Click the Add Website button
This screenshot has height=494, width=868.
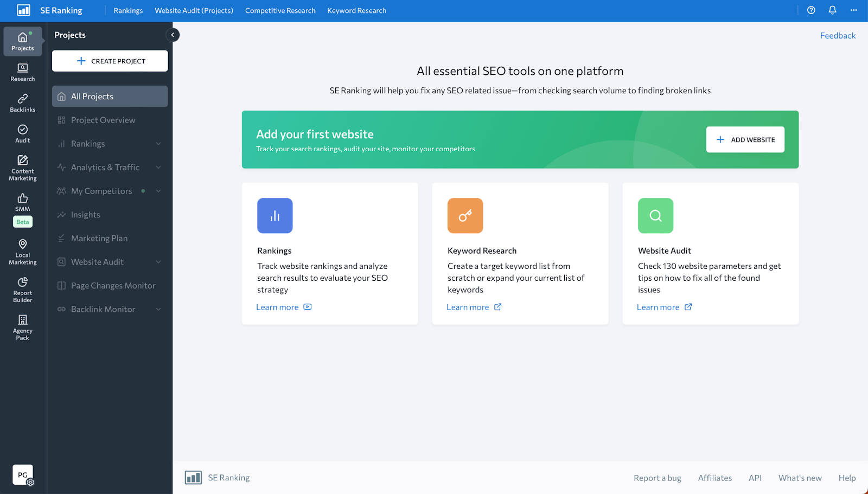point(745,139)
